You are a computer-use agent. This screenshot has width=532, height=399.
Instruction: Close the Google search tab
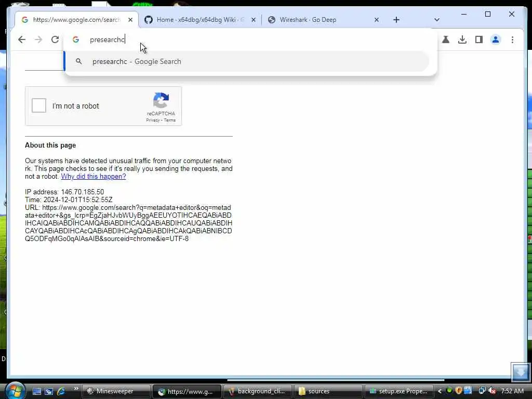click(x=130, y=20)
